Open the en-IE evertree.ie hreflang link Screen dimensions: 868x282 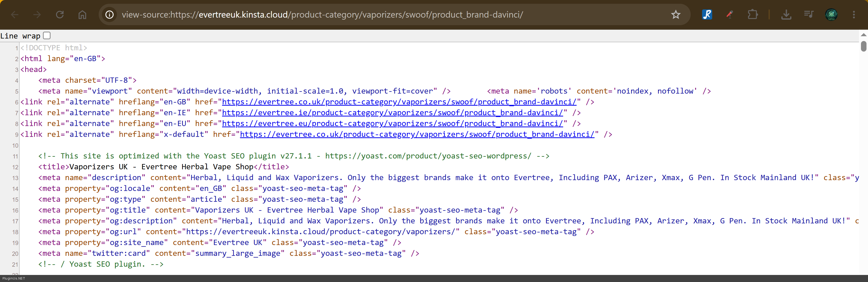coord(392,113)
